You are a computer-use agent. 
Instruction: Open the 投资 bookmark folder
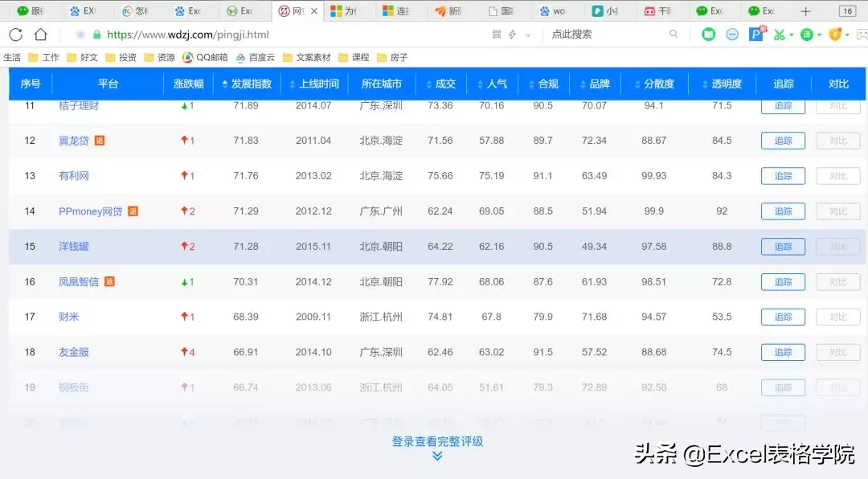tap(121, 57)
